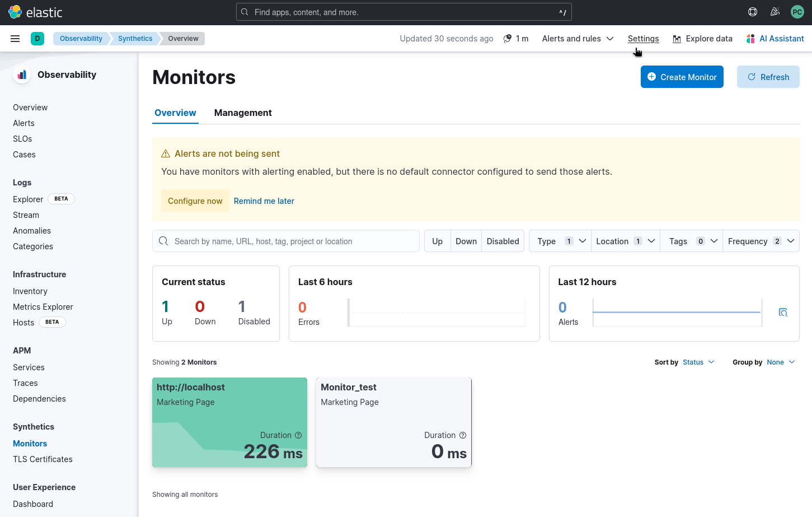Open Metrics Explorer in sidebar

(x=43, y=307)
